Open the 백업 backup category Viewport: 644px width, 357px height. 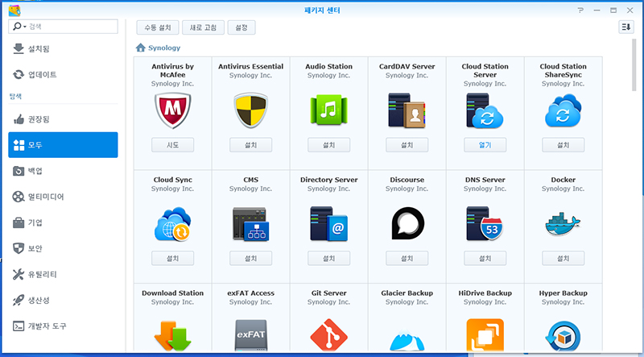(x=63, y=171)
